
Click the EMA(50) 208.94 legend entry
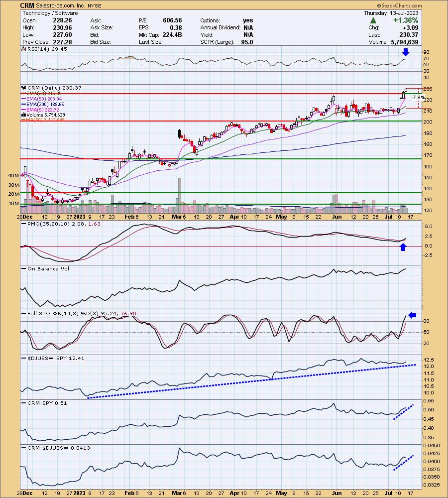[44, 99]
